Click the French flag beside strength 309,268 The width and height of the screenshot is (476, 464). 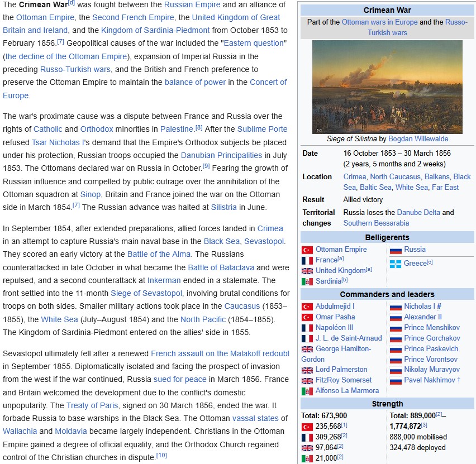click(x=307, y=438)
